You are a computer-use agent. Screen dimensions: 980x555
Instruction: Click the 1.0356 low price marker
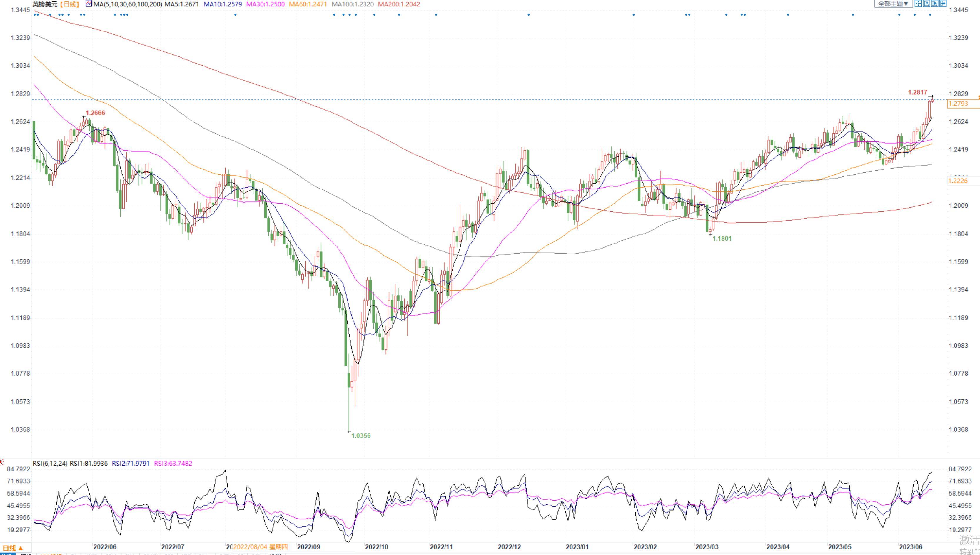point(360,436)
